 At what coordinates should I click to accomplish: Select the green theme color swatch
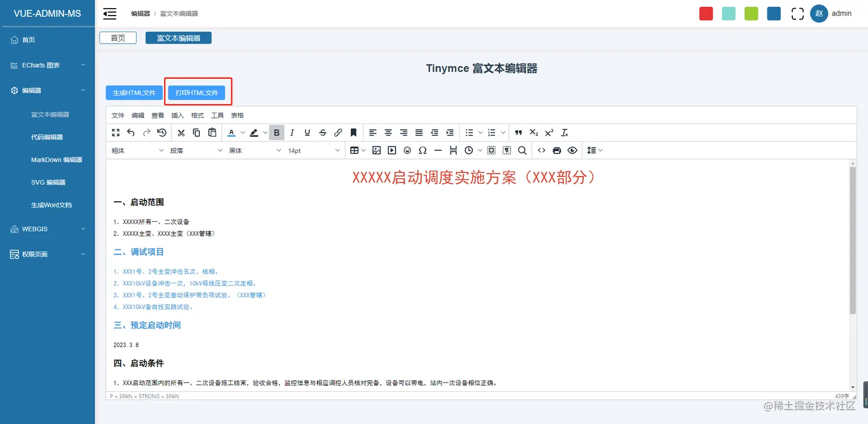[751, 14]
